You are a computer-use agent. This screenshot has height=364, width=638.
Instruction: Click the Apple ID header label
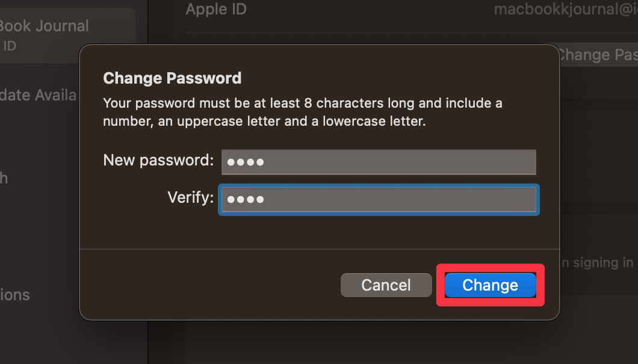pos(216,9)
